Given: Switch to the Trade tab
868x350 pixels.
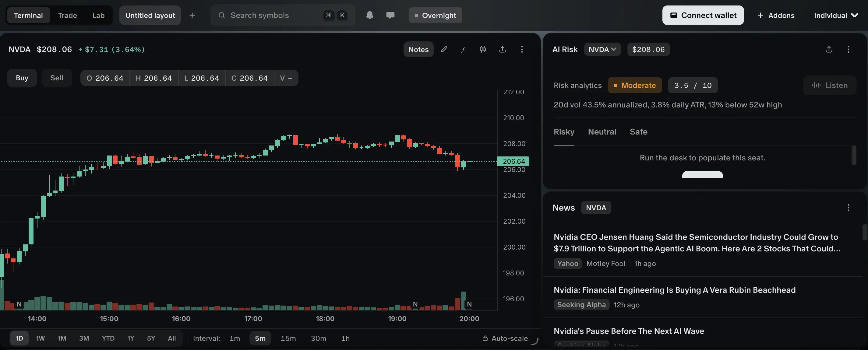Looking at the screenshot, I should [x=67, y=15].
